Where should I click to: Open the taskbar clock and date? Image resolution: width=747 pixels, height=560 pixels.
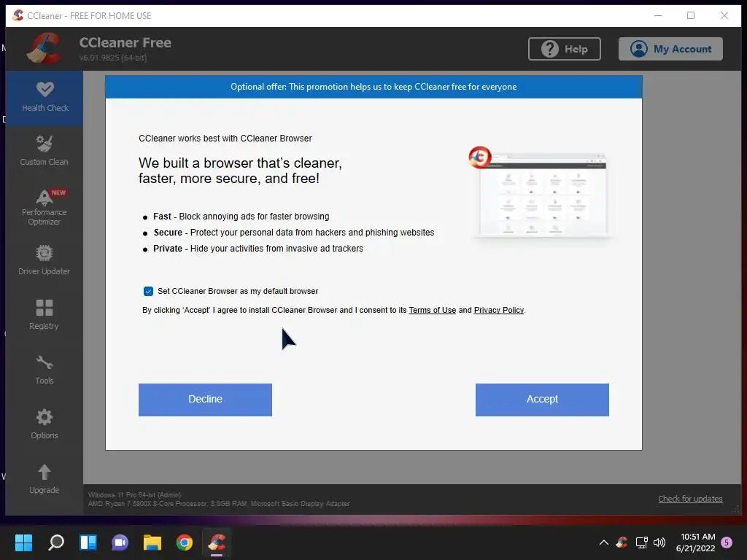695,542
